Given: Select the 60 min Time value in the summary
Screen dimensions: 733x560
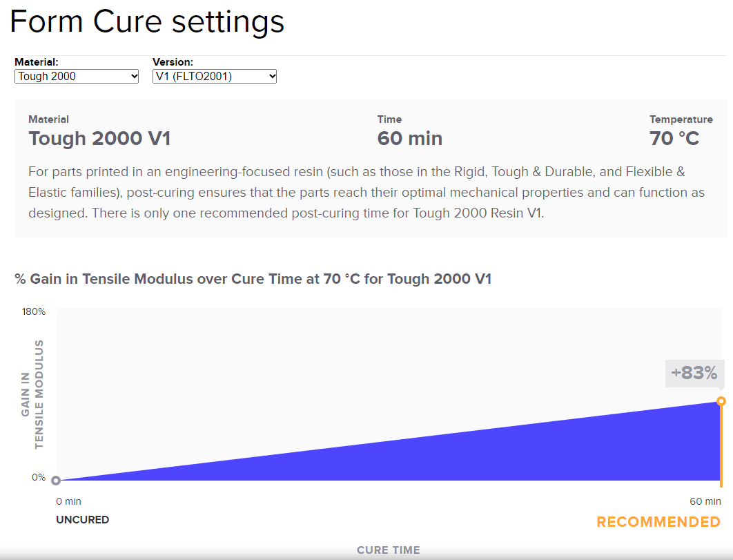Looking at the screenshot, I should (410, 138).
